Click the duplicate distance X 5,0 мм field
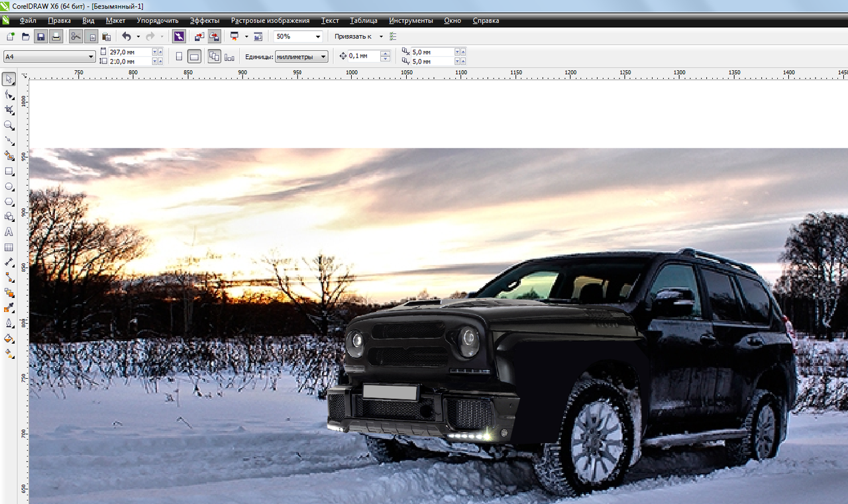This screenshot has height=504, width=848. [x=432, y=52]
